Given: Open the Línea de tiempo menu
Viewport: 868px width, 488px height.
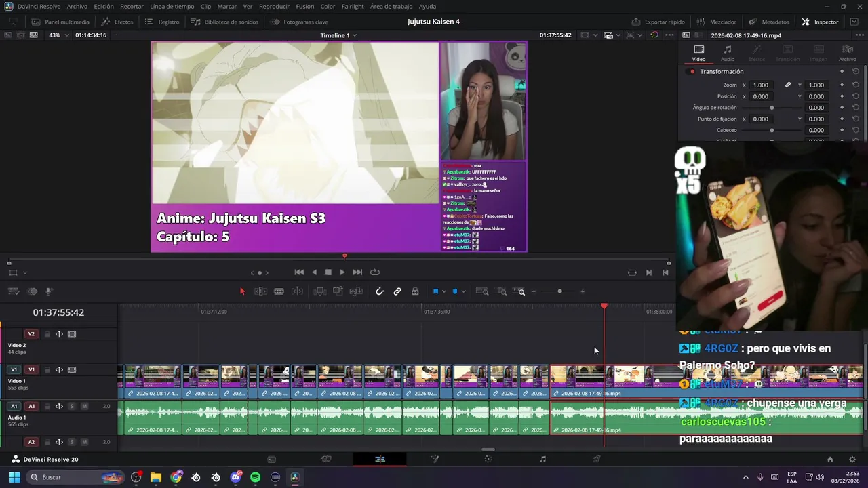Looking at the screenshot, I should tap(172, 6).
